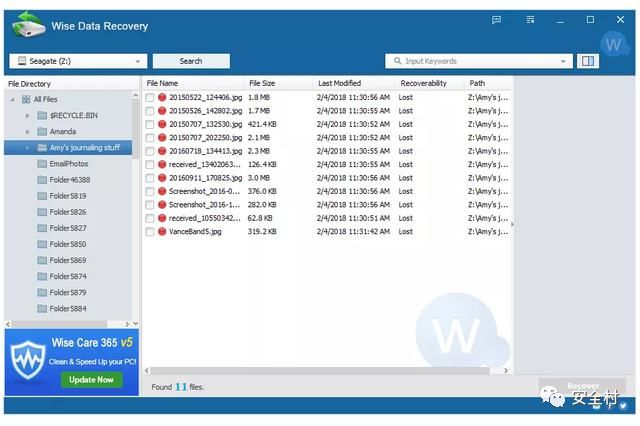Click the All Files grid icon
Screen dimensions: 640x426
click(26, 99)
